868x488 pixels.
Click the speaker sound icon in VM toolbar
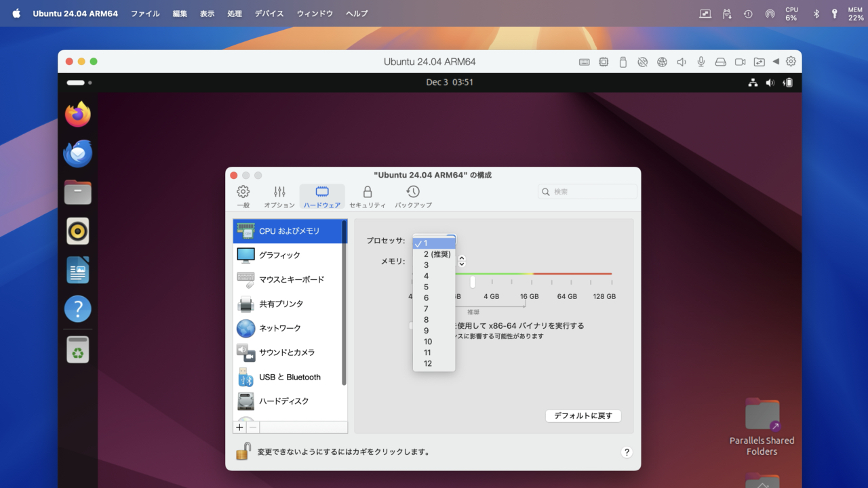[x=682, y=62]
